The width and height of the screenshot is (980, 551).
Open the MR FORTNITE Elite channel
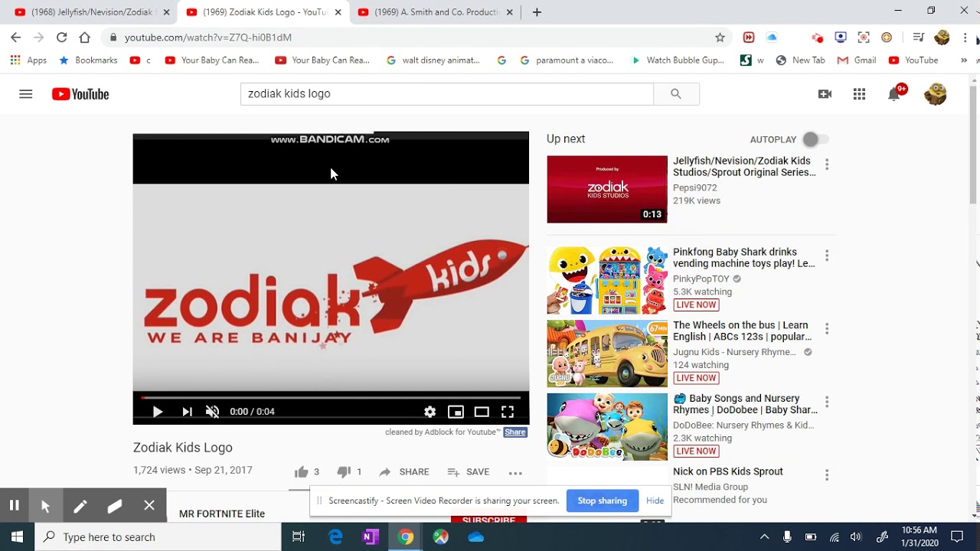coord(222,514)
